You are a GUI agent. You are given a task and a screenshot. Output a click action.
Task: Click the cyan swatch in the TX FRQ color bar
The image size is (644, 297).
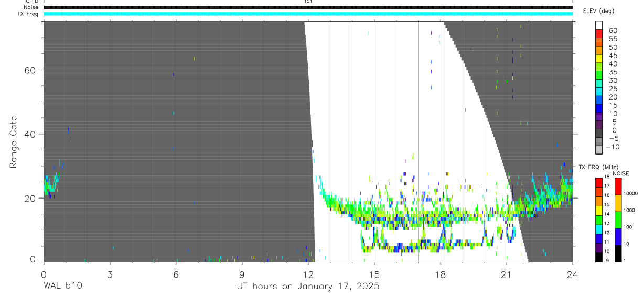click(599, 229)
